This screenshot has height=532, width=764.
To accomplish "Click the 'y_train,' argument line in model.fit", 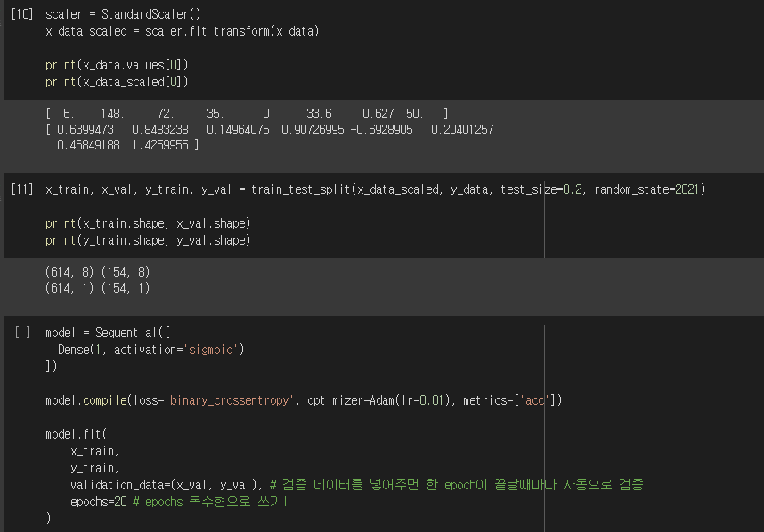I will (x=95, y=468).
